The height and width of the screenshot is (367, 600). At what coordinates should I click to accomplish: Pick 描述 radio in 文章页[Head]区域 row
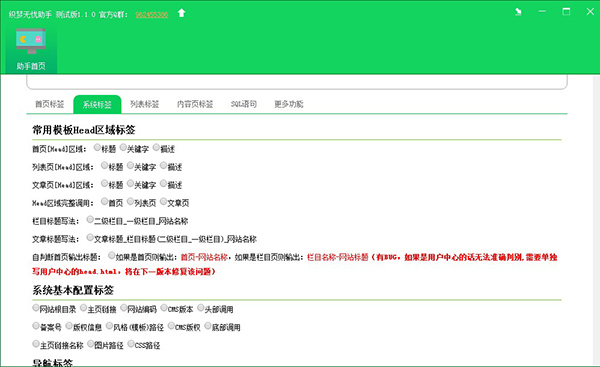164,183
